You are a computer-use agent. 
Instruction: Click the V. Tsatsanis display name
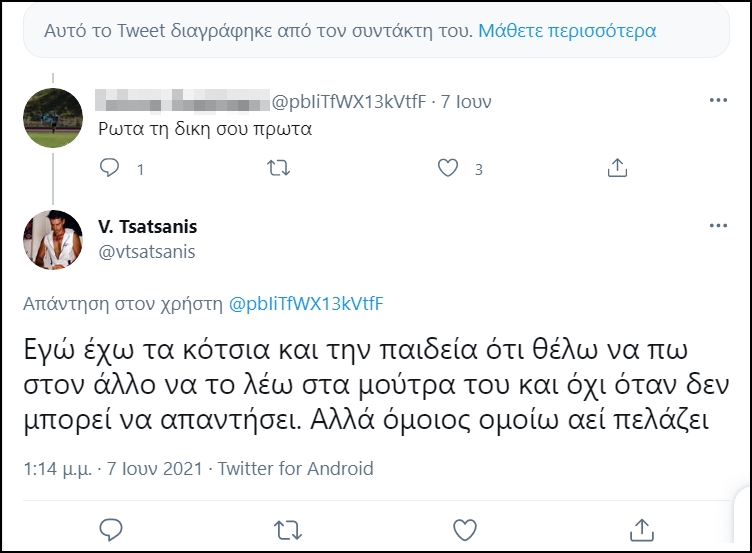point(147,227)
